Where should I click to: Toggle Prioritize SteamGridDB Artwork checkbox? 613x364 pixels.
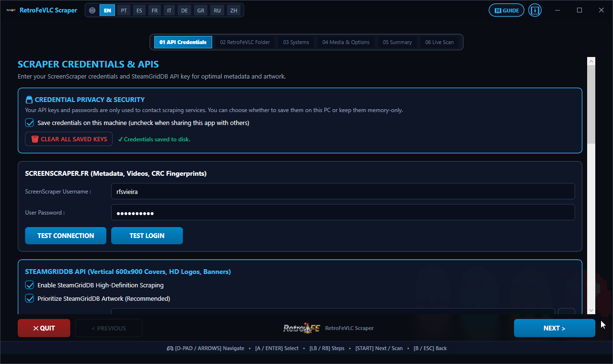30,298
